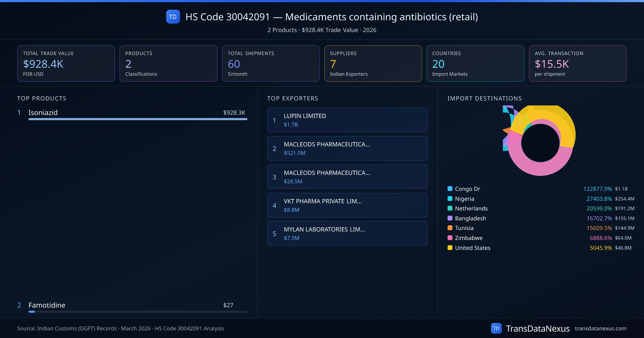The height and width of the screenshot is (338, 644).
Task: Open the VKT PHARMA PRIVATE exporter row
Action: [347, 205]
